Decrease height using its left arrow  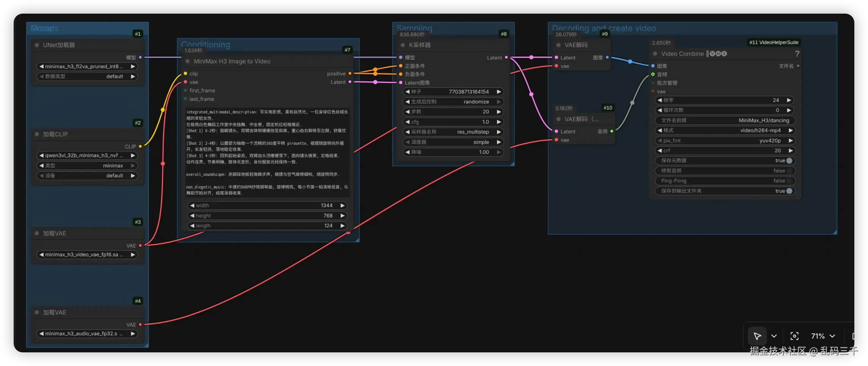coord(192,216)
